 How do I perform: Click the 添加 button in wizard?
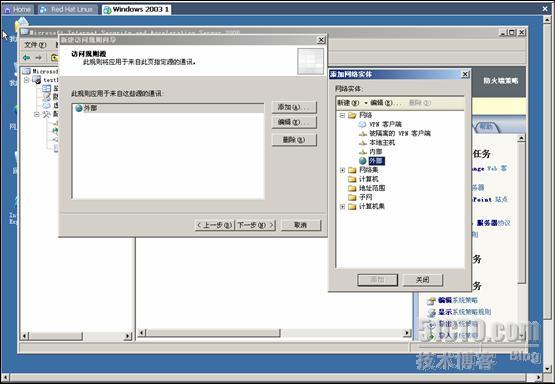pyautogui.click(x=294, y=107)
